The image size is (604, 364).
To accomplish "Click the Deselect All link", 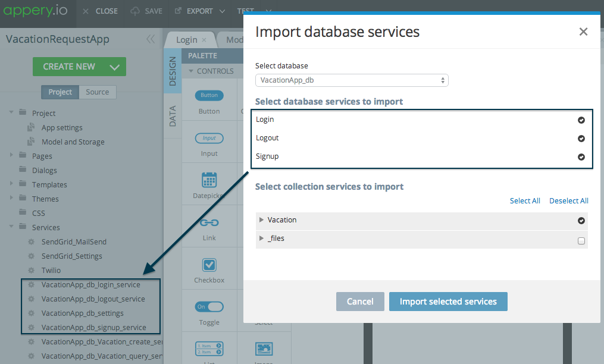I will click(x=568, y=201).
